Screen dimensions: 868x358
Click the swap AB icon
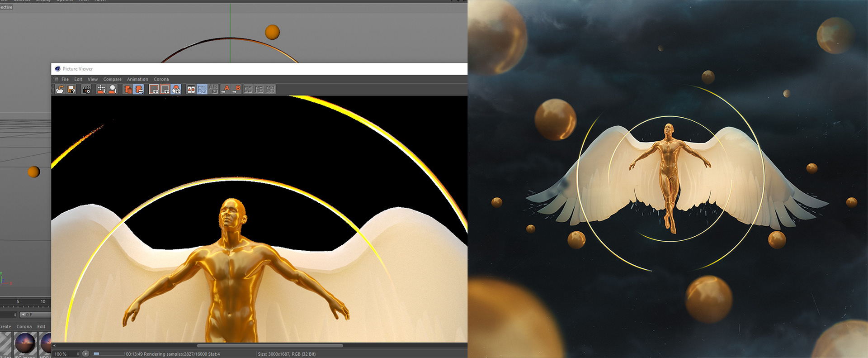tap(213, 90)
